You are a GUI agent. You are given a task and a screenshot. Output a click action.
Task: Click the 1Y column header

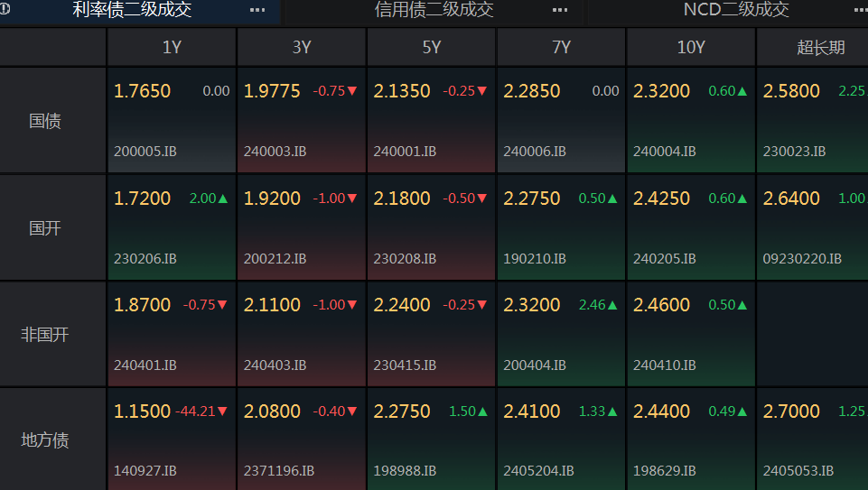point(173,47)
